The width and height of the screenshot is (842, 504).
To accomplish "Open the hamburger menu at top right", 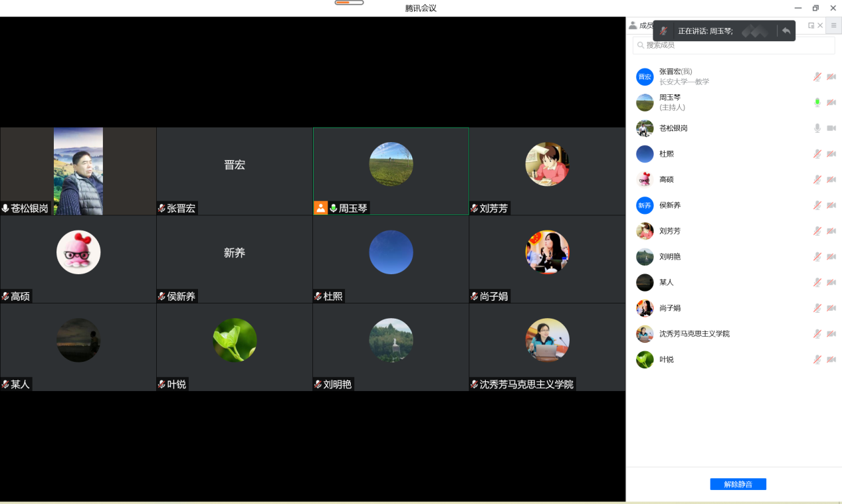I will tap(834, 25).
